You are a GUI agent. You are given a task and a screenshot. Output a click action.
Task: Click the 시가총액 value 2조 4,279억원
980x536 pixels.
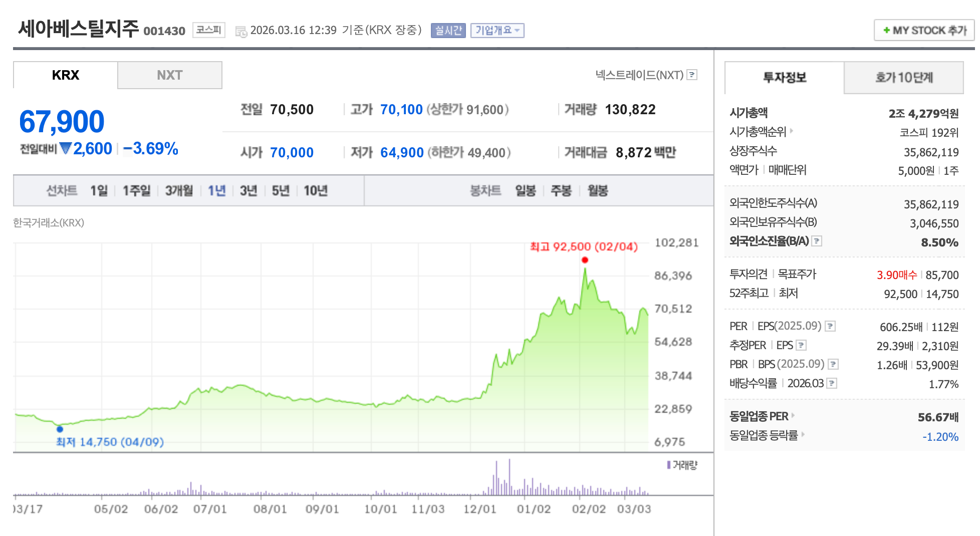pos(923,114)
